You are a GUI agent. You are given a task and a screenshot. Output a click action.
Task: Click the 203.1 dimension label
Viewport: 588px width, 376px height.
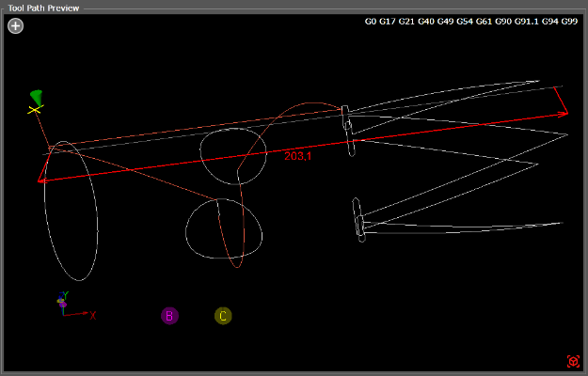(297, 156)
